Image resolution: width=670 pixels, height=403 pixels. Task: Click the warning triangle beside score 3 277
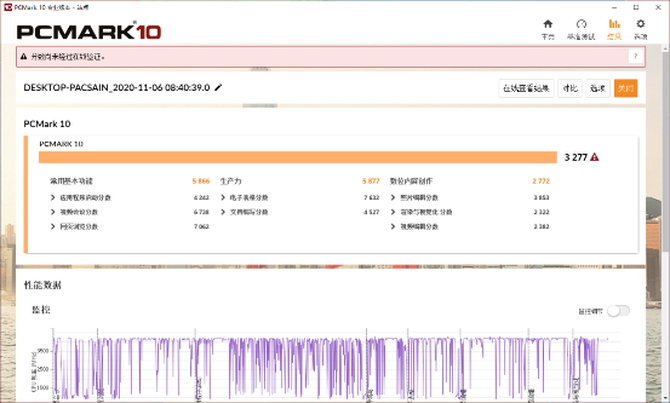point(595,157)
